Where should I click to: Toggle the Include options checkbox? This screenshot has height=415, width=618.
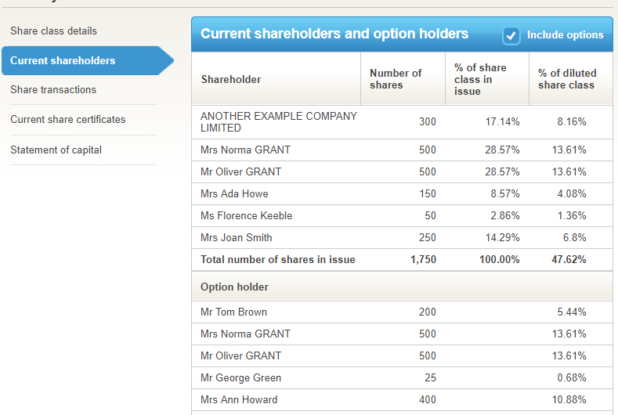[x=511, y=35]
